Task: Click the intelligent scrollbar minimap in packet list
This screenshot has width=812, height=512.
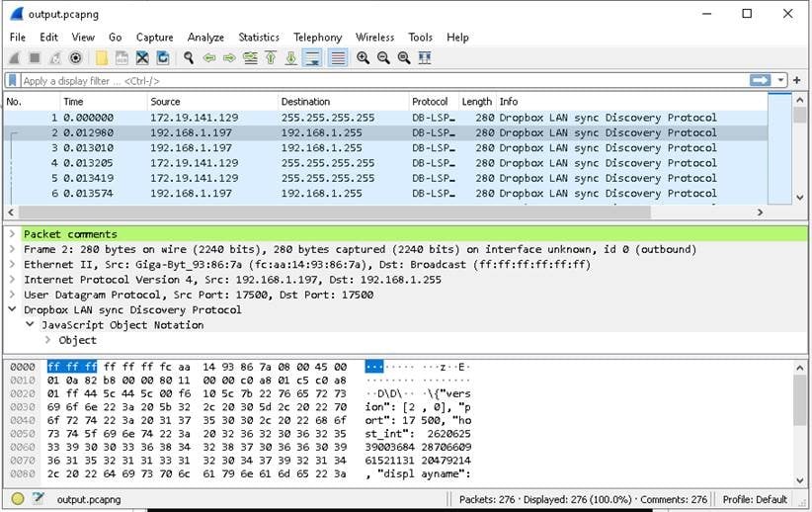Action: [x=779, y=148]
